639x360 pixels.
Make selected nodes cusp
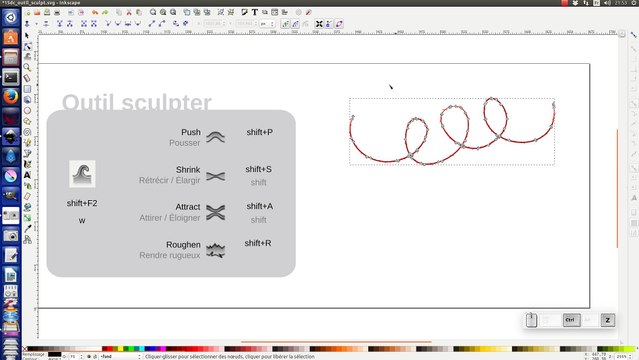point(108,24)
